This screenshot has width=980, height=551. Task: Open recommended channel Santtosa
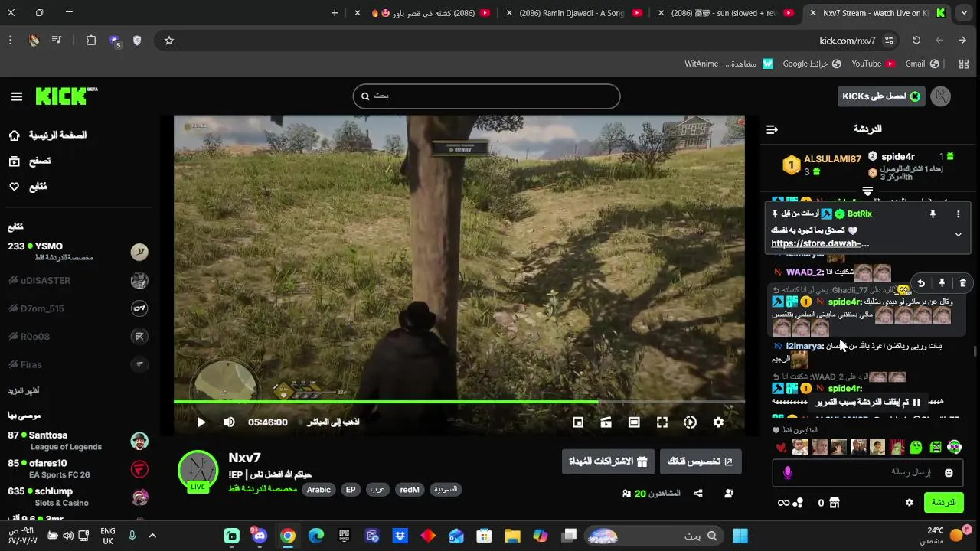tap(77, 441)
